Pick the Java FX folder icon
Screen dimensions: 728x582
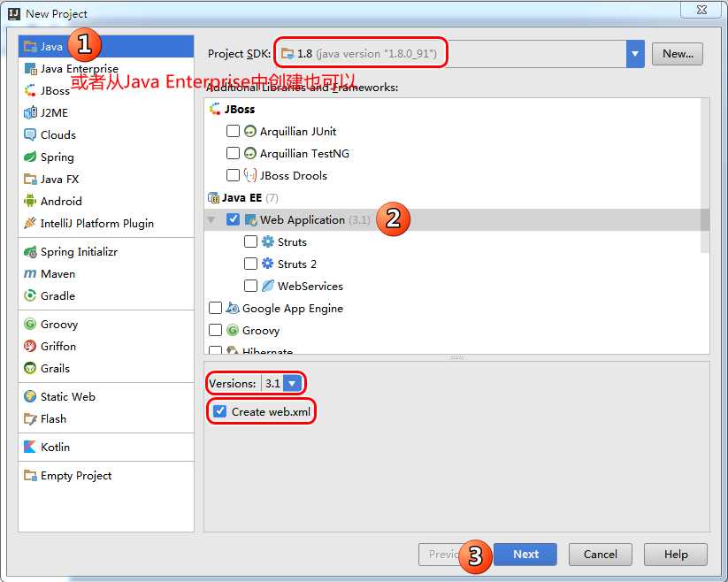[30, 180]
